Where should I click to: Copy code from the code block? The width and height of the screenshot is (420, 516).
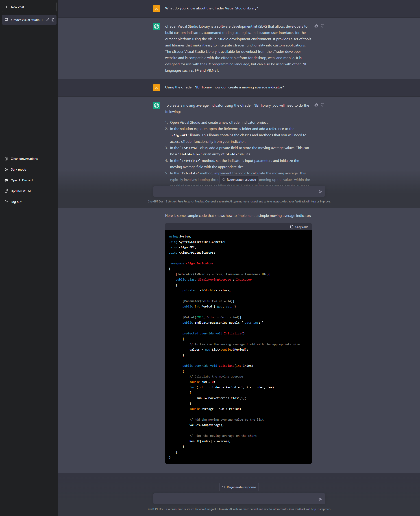[299, 227]
